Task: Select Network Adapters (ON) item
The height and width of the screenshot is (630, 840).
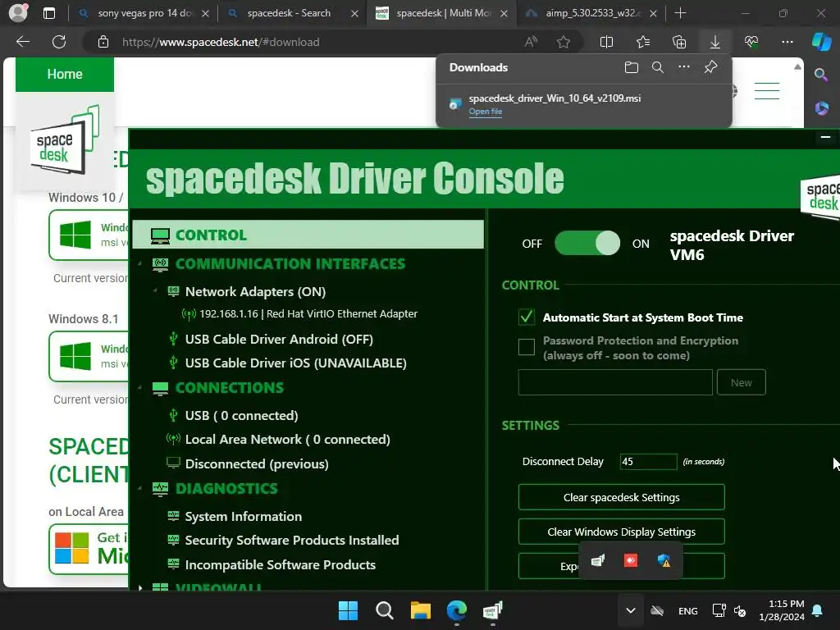Action: [255, 291]
